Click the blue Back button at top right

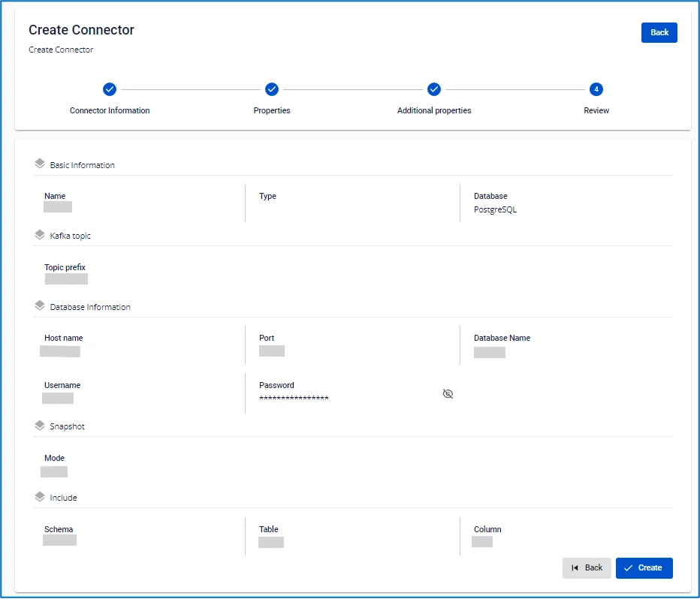[659, 32]
